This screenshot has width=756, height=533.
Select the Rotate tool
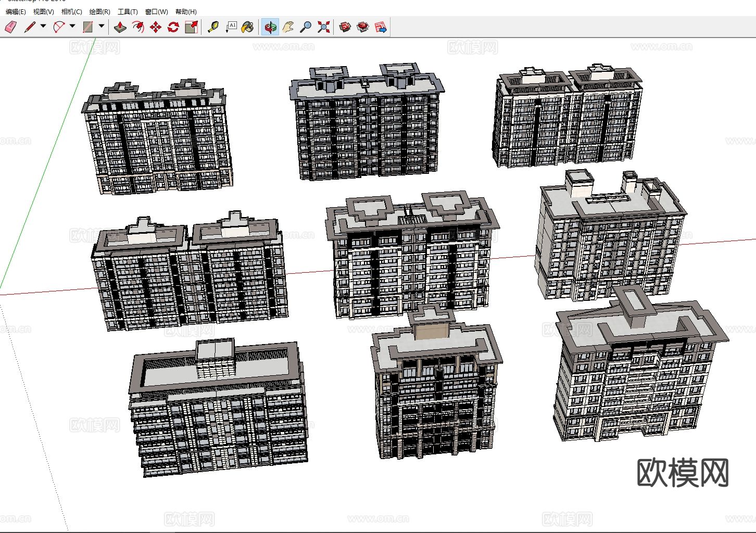pos(173,27)
